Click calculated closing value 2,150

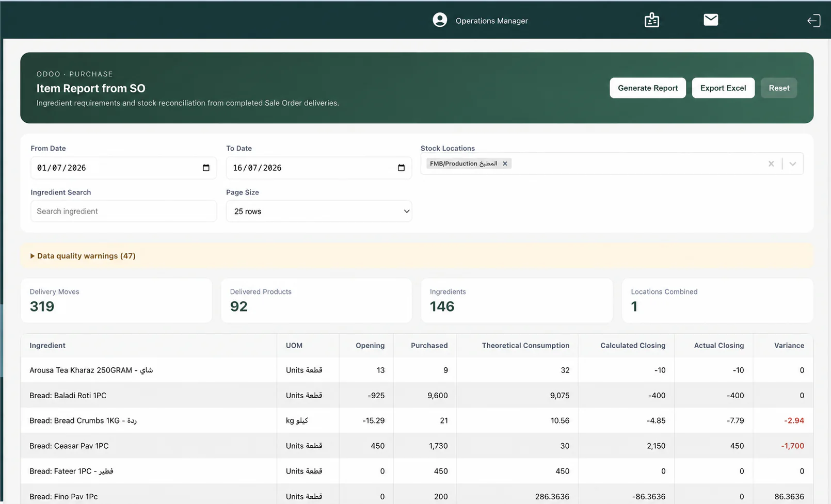656,446
